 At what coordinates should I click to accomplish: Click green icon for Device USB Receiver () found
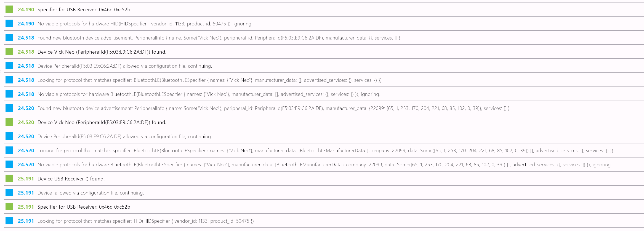pyautogui.click(x=9, y=179)
